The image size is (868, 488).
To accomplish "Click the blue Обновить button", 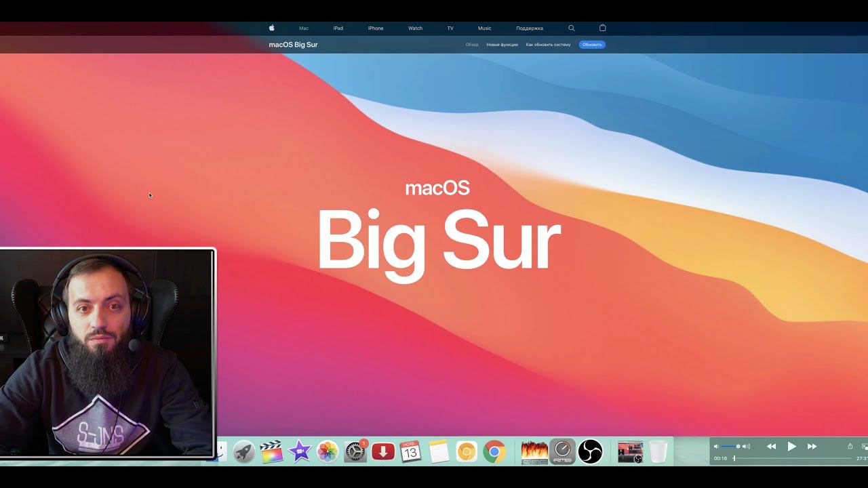I will coord(592,45).
